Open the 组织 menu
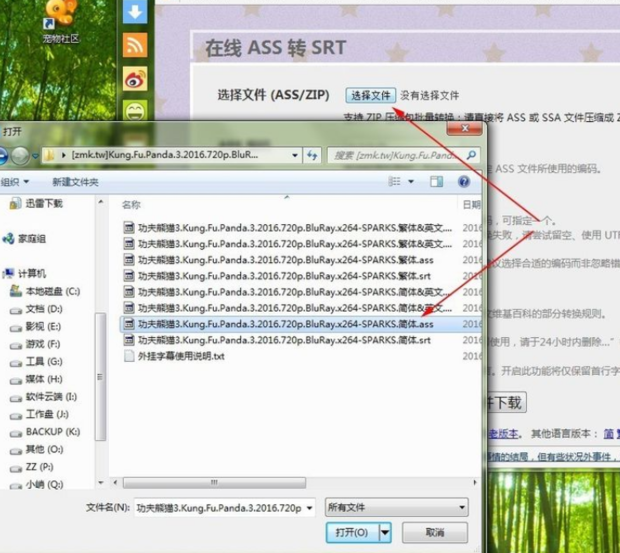Viewport: 620px width, 553px height. (x=15, y=182)
